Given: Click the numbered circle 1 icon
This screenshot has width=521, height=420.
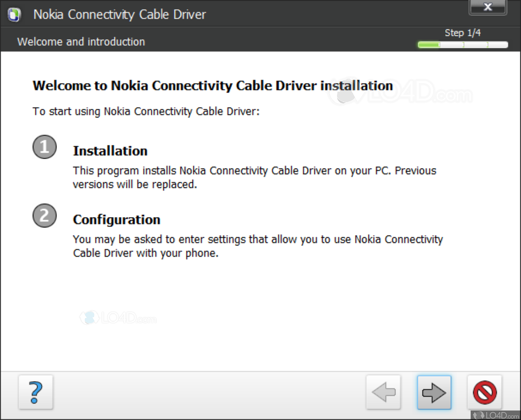Looking at the screenshot, I should click(x=45, y=147).
